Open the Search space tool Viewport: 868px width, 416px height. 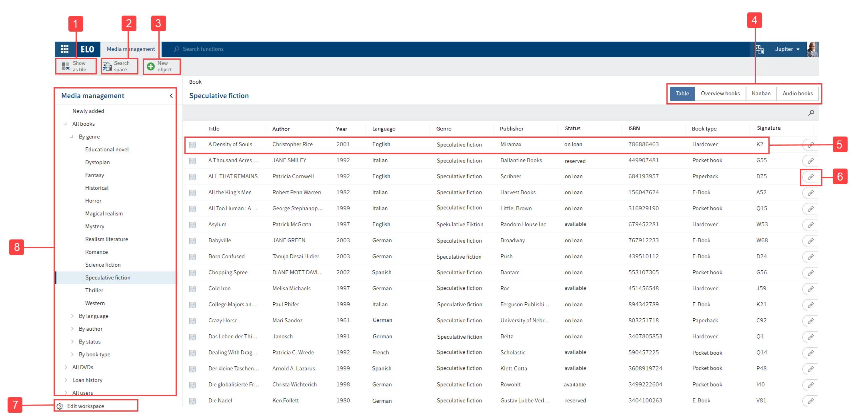[119, 66]
